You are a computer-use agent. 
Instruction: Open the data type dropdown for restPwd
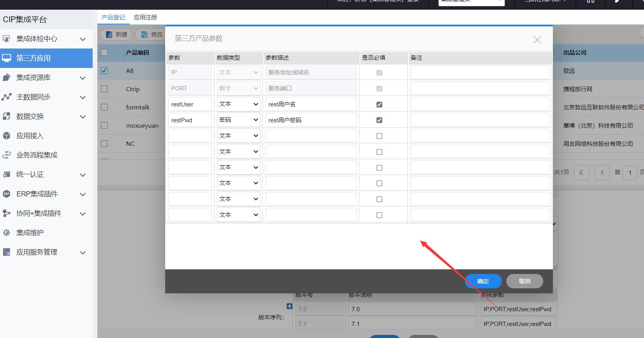(238, 120)
